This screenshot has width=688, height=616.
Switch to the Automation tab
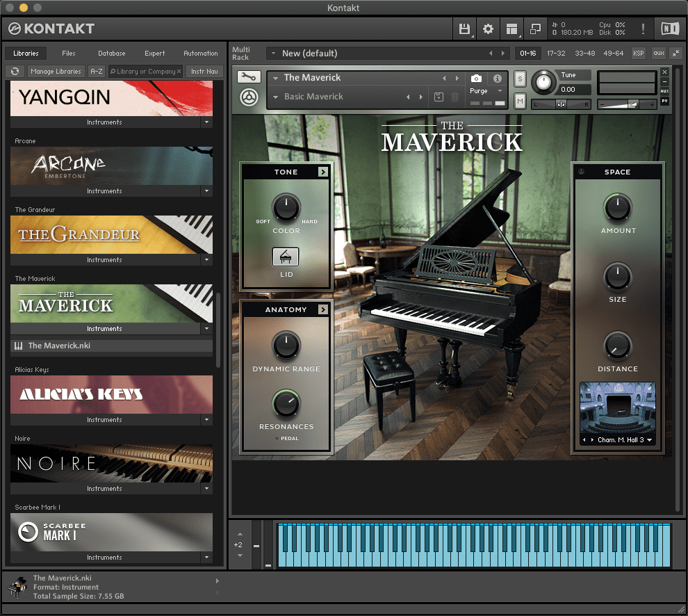200,54
